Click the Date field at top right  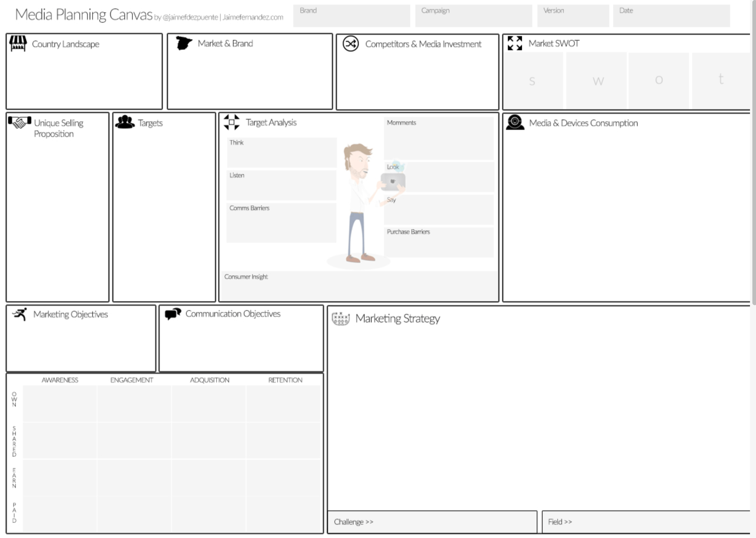coord(671,16)
